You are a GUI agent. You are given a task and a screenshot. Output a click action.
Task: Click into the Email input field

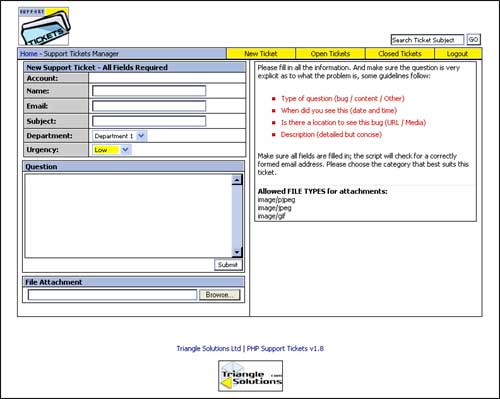(149, 106)
